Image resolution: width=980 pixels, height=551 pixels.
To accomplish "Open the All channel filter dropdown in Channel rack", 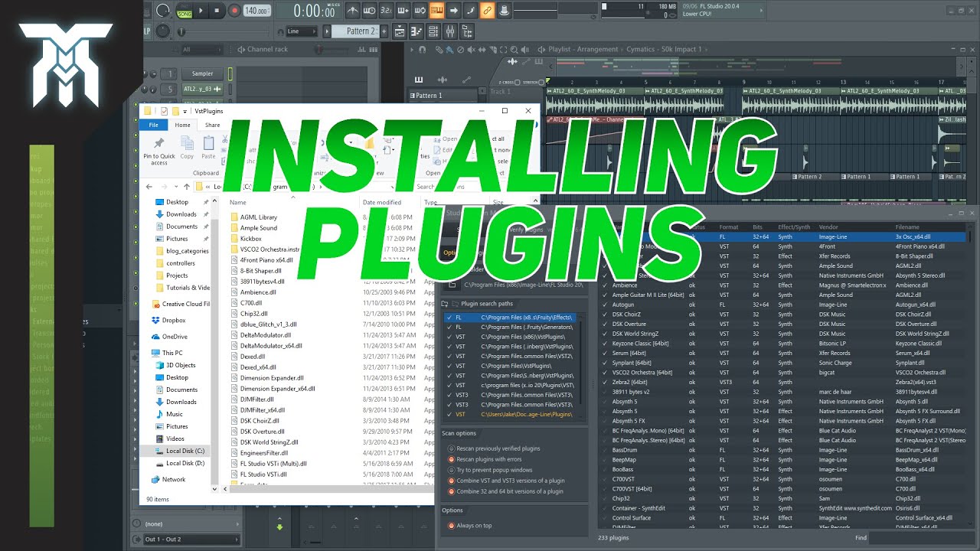I will click(x=201, y=50).
